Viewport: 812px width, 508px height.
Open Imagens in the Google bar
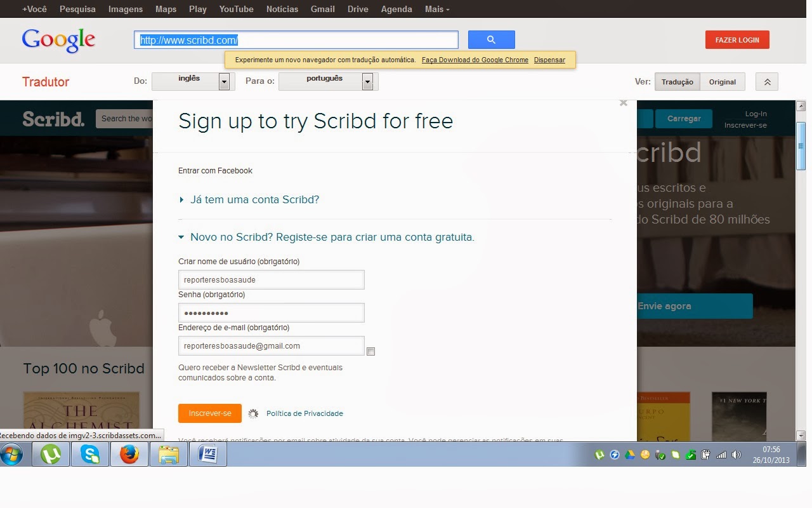point(126,9)
